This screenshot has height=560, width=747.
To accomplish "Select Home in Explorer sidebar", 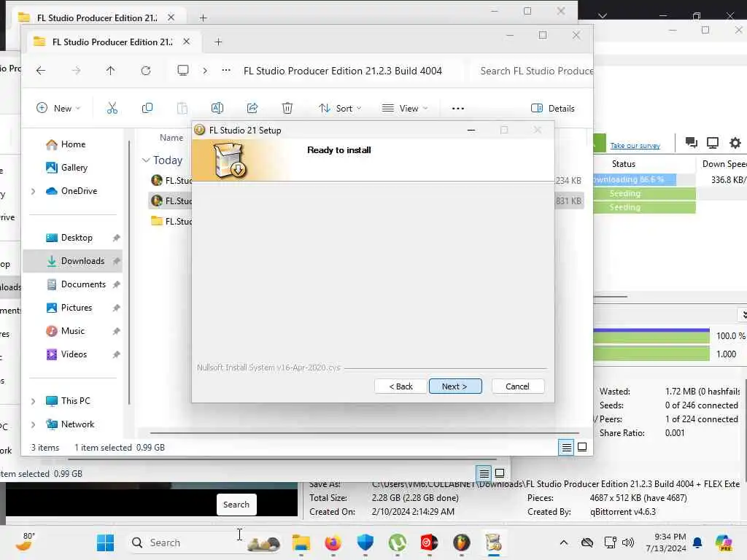I will 73,144.
